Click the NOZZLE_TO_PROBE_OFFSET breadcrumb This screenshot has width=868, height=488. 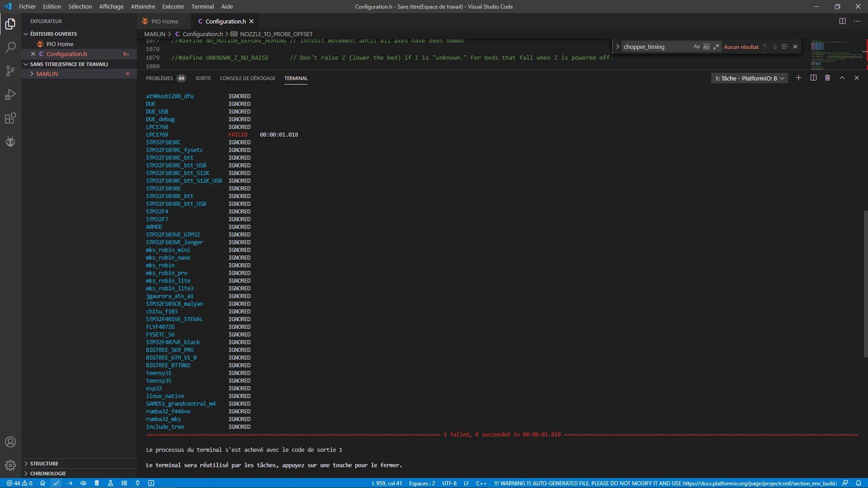(276, 34)
